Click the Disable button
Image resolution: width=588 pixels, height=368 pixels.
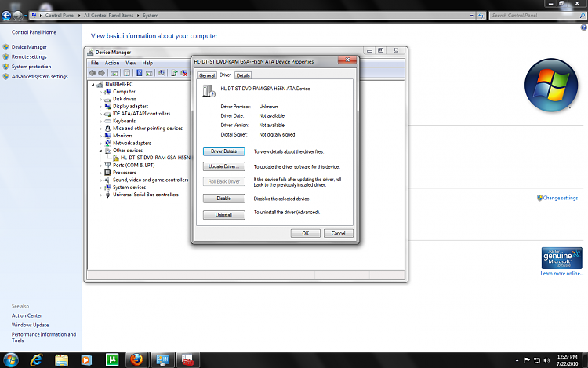tap(224, 198)
